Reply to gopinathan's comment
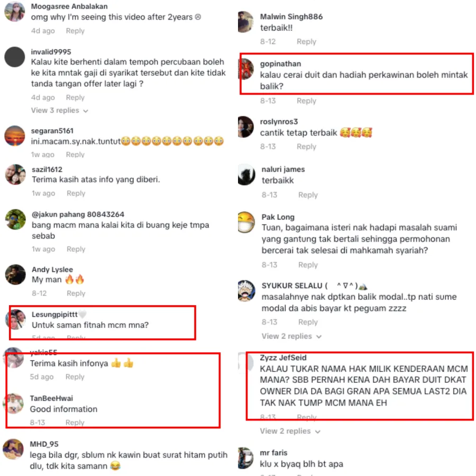The height and width of the screenshot is (476, 476). pos(306,101)
